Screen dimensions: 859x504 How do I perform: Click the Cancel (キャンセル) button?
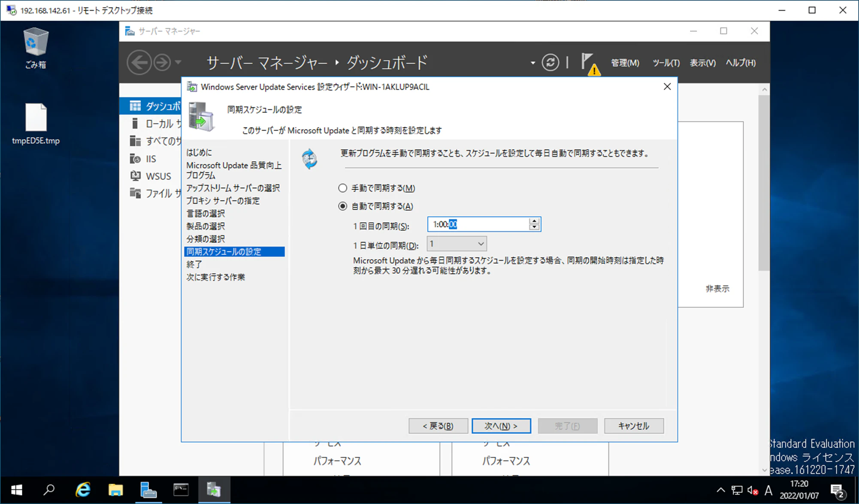click(634, 426)
